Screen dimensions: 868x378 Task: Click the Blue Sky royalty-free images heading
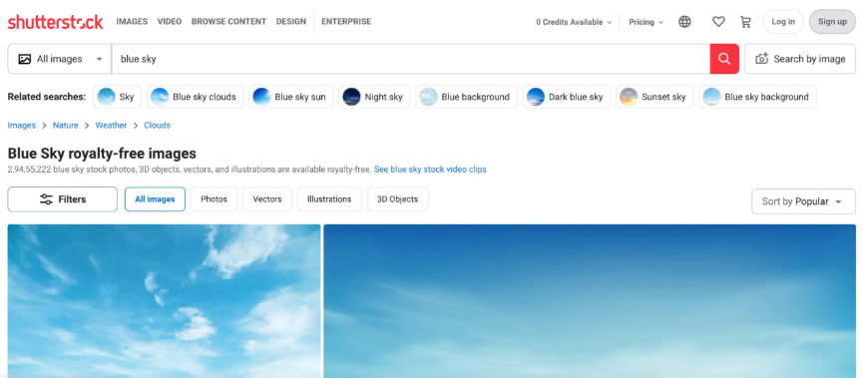(x=102, y=154)
